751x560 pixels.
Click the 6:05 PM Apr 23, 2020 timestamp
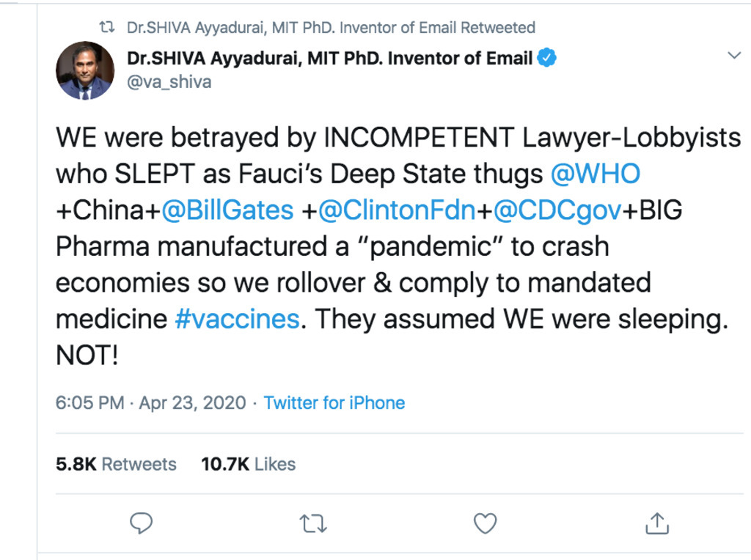150,402
